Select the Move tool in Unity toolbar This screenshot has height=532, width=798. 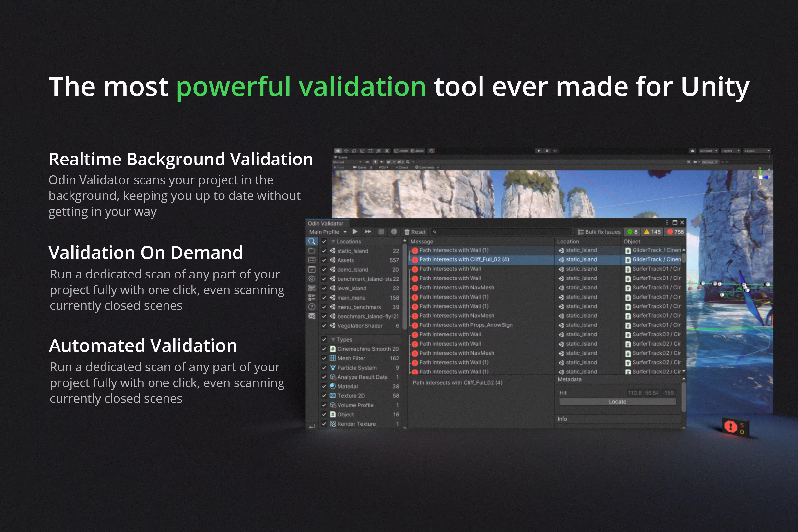[346, 151]
